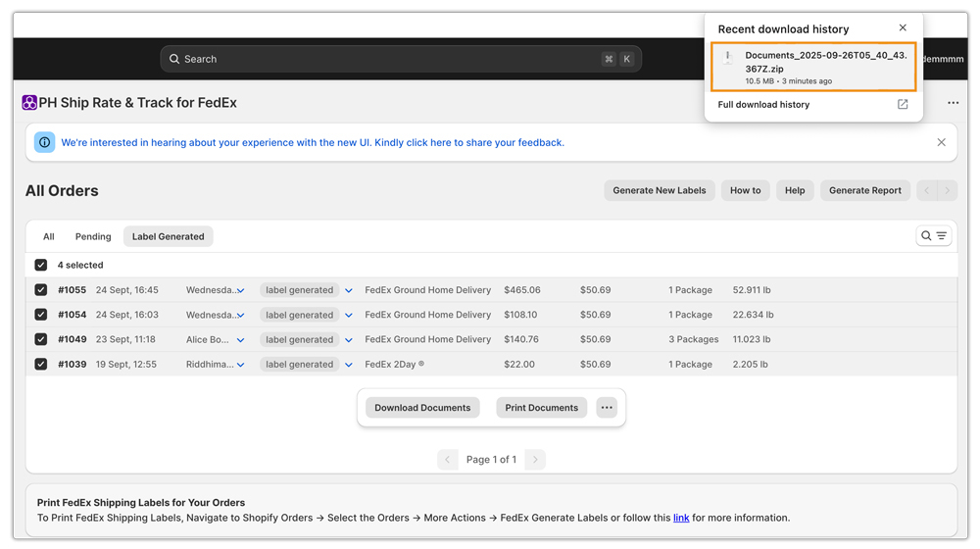Click the blue info icon in the feedback banner
The height and width of the screenshot is (549, 980).
pos(44,142)
